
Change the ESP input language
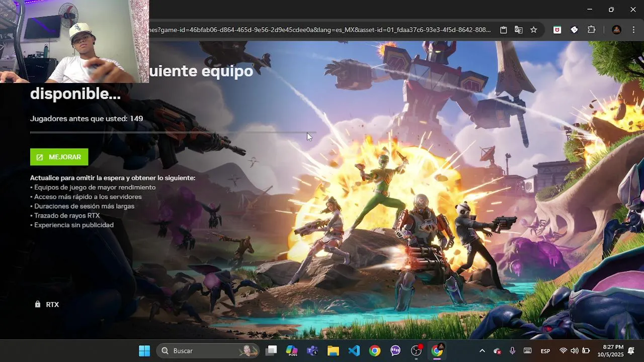tap(545, 351)
